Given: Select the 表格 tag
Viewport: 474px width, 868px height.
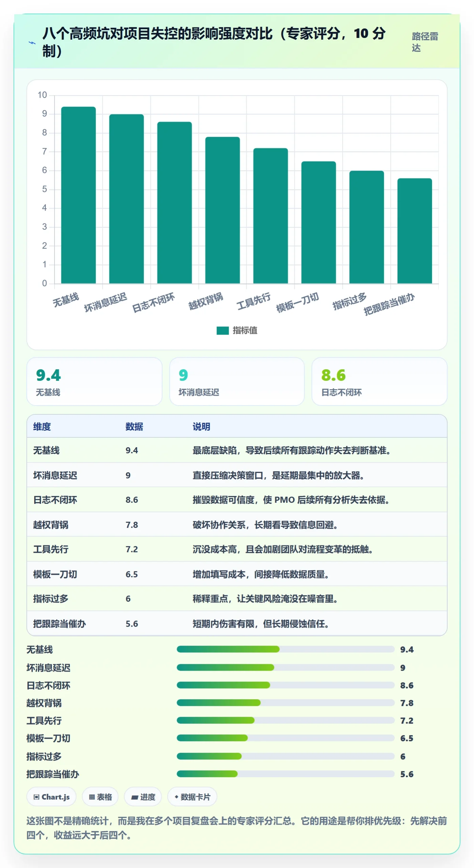Looking at the screenshot, I should point(100,797).
